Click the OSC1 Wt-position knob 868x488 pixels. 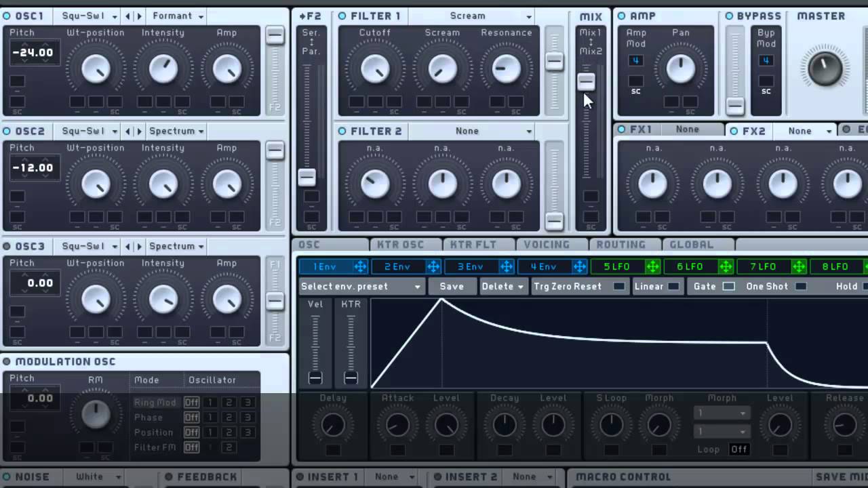tap(96, 68)
